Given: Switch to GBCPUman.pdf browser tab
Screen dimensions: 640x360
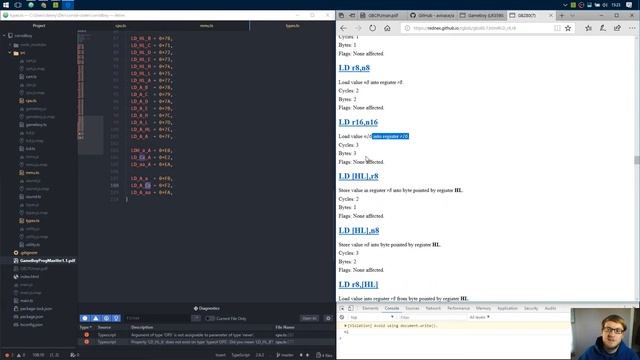Looking at the screenshot, I should point(383,16).
